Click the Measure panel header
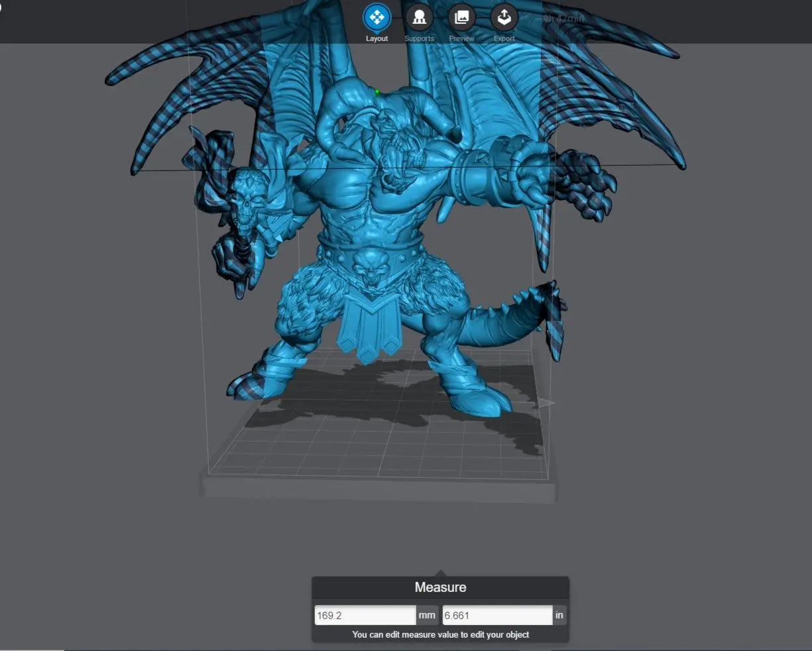Image resolution: width=812 pixels, height=651 pixels. (440, 587)
